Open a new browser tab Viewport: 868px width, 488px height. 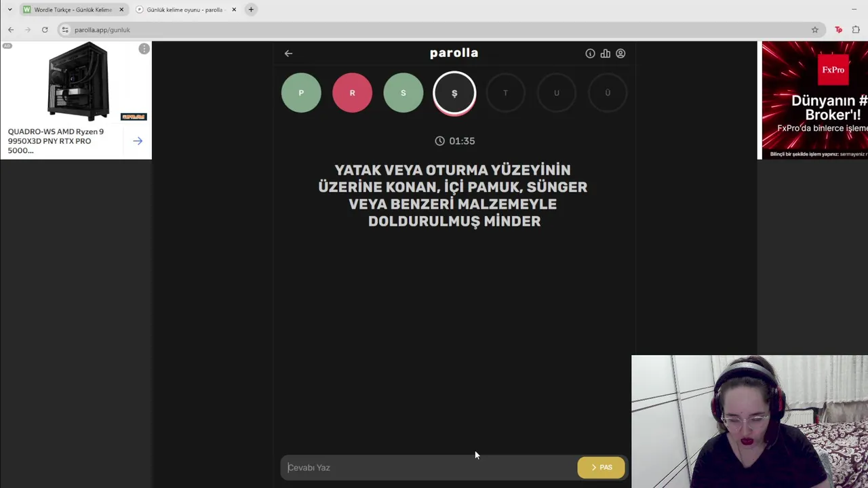(x=251, y=9)
